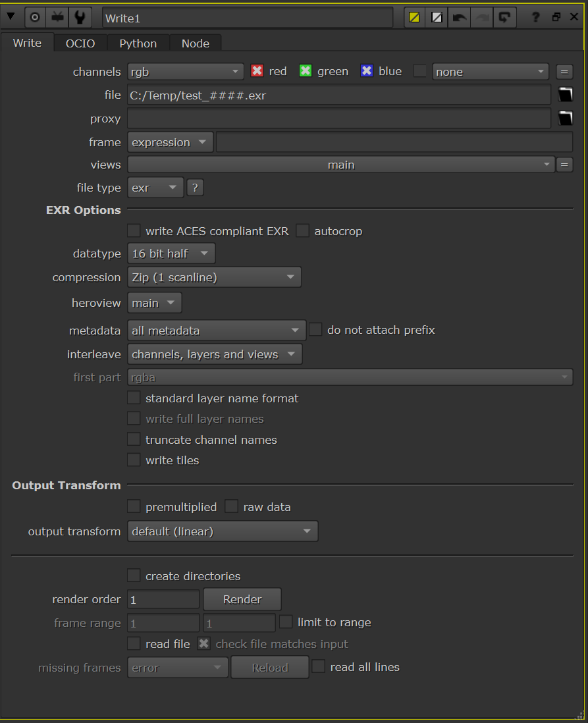The height and width of the screenshot is (723, 588).
Task: Disable the red channel checkbox
Action: (x=257, y=71)
